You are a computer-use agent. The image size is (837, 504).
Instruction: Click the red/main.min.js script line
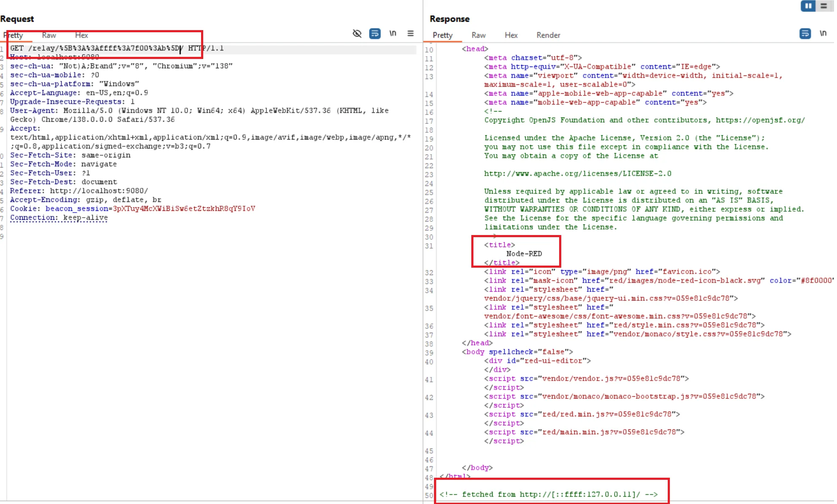(584, 432)
